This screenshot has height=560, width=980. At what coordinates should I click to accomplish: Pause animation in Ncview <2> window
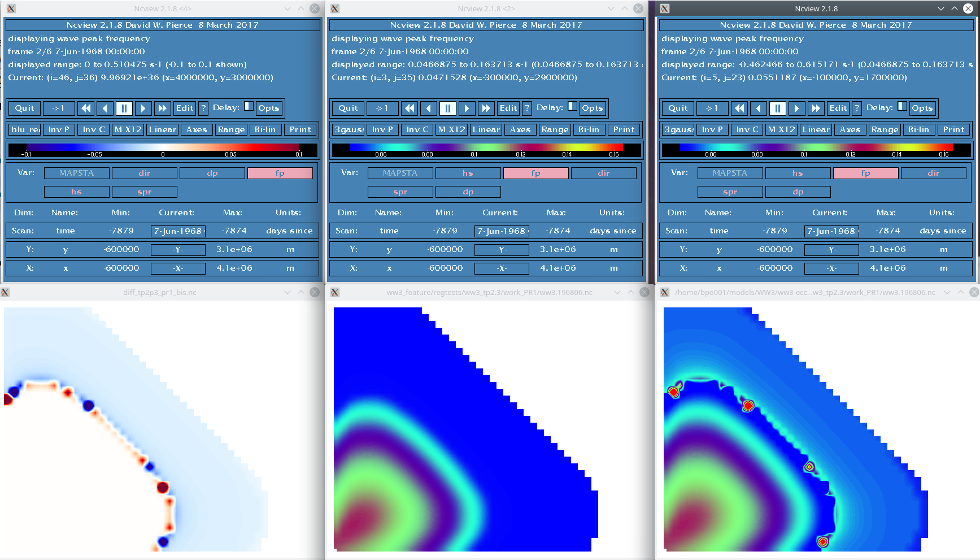pos(448,108)
